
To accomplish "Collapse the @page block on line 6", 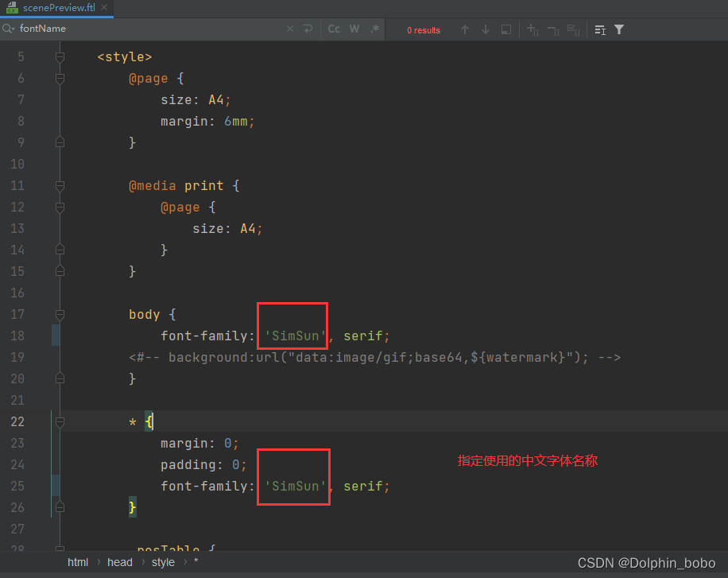I will 60,79.
